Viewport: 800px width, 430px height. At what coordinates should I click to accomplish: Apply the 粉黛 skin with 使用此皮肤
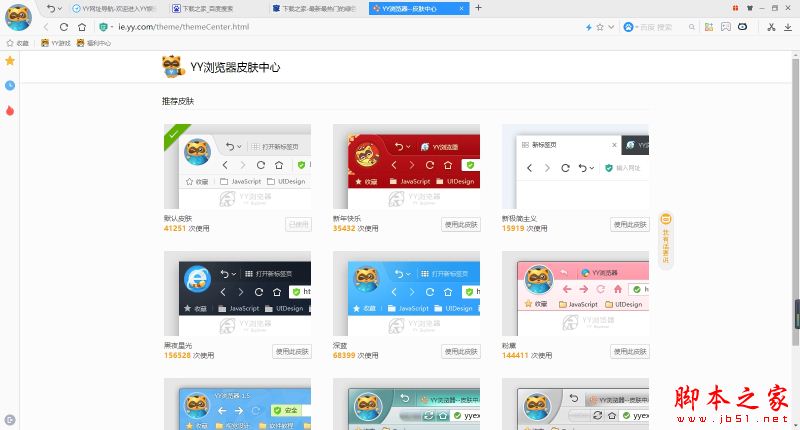click(x=630, y=351)
